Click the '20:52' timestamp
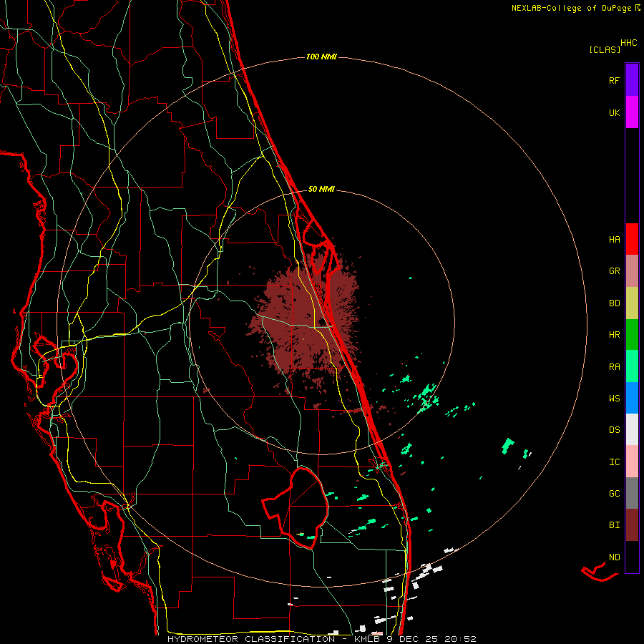 click(460, 639)
